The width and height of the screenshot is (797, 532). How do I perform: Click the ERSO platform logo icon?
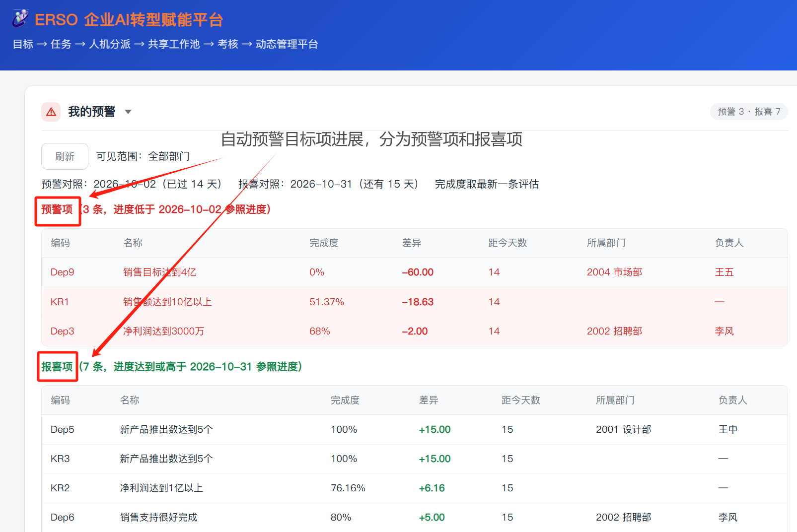(x=20, y=18)
